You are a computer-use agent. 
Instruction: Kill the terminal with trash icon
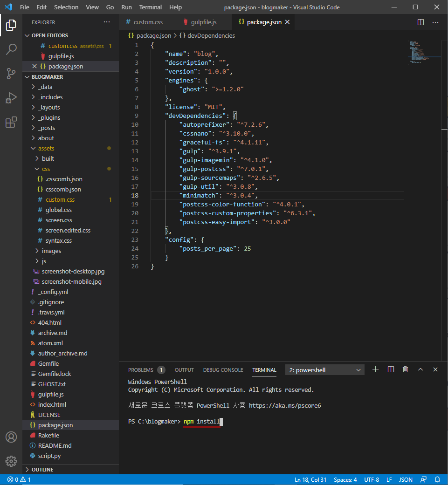[x=405, y=369]
